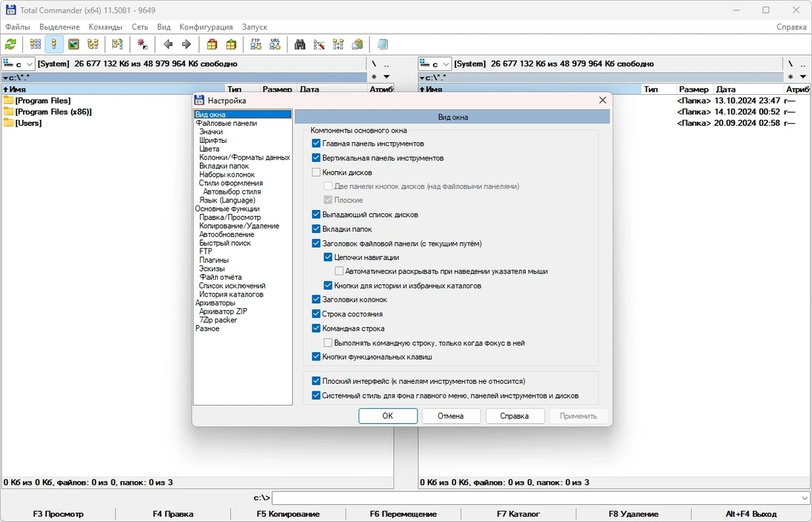Click Copy file names to clipboard icon

pyautogui.click(x=357, y=45)
